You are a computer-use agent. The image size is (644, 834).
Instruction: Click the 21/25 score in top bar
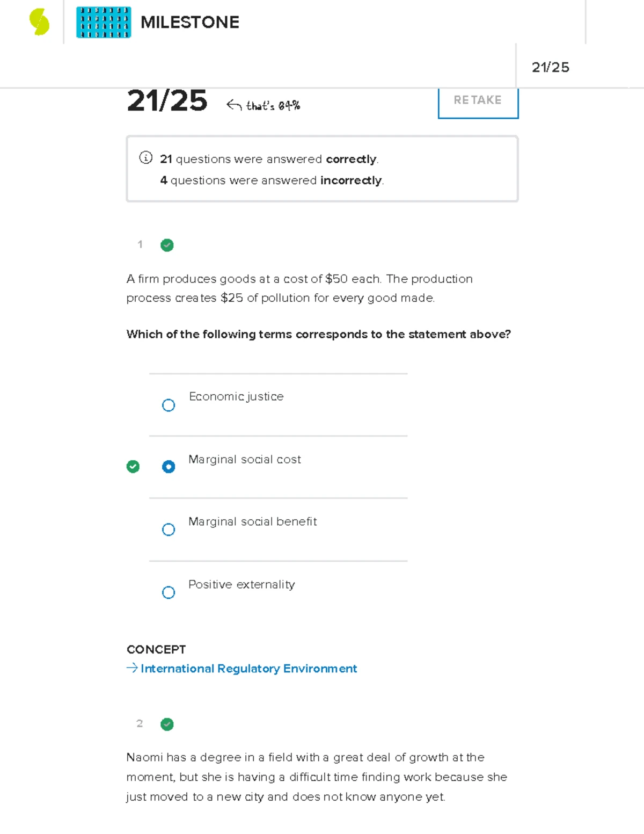[x=550, y=67]
